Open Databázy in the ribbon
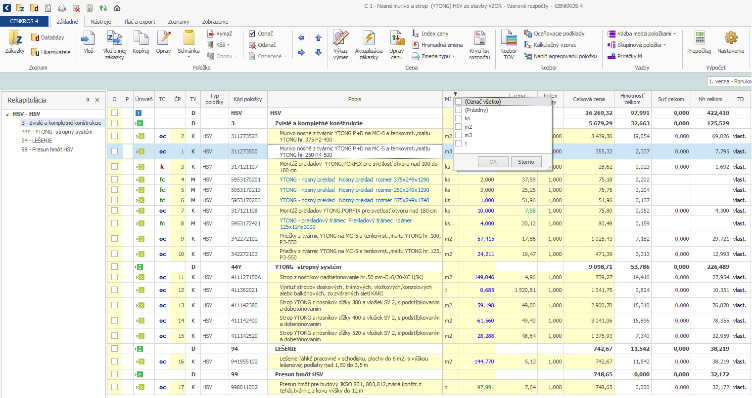Image resolution: width=752 pixels, height=398 pixels. (x=47, y=37)
